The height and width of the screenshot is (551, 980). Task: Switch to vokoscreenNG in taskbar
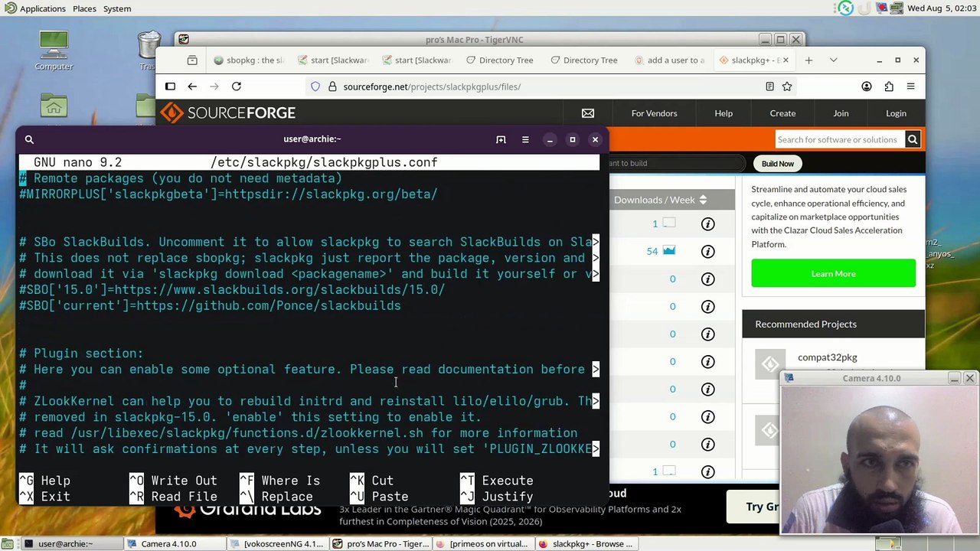coord(277,544)
